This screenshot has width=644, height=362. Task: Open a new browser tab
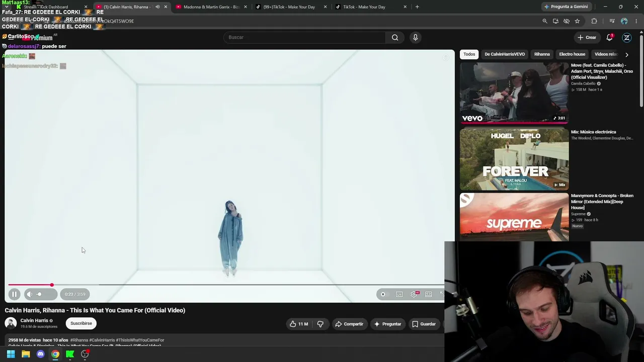(x=417, y=7)
